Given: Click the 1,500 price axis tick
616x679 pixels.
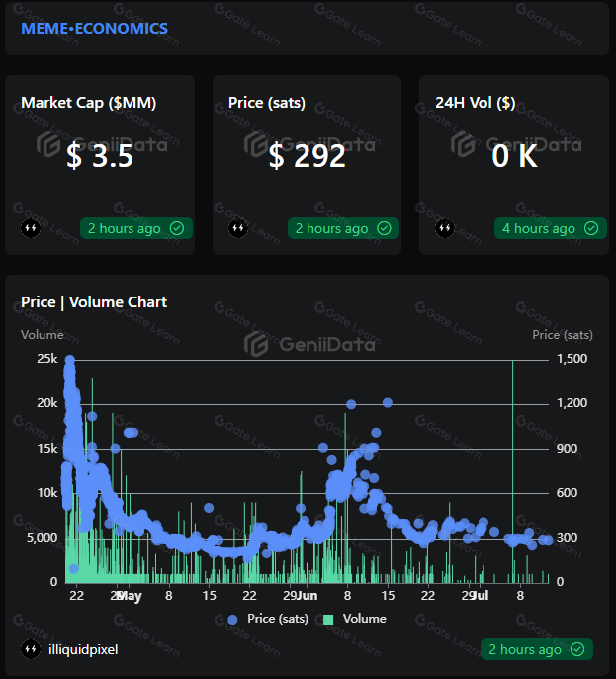Looking at the screenshot, I should tap(572, 359).
